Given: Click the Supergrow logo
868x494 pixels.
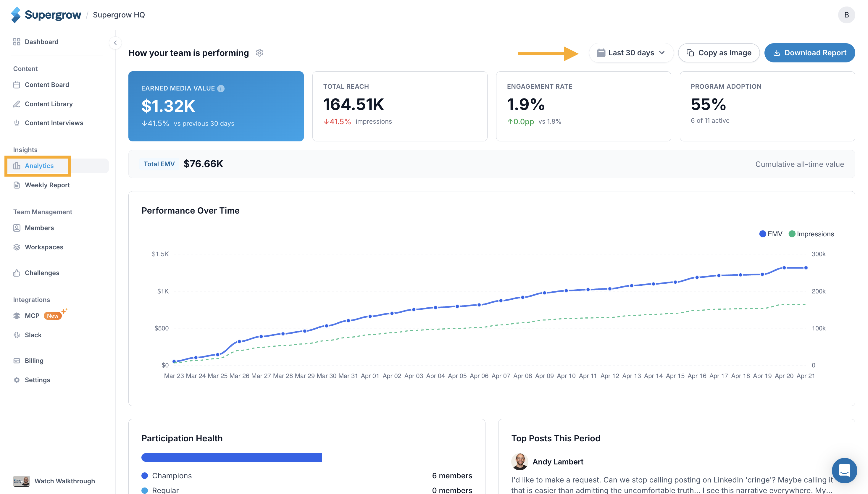Looking at the screenshot, I should [46, 15].
